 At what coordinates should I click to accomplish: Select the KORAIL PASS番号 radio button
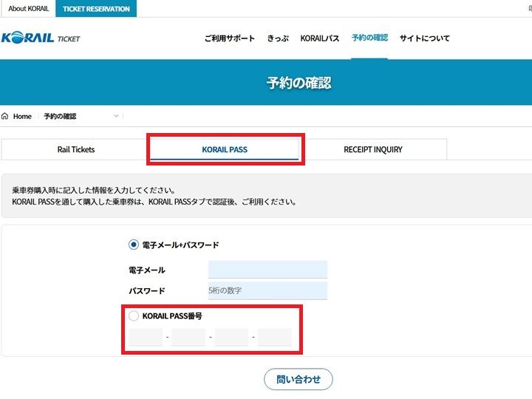click(133, 316)
